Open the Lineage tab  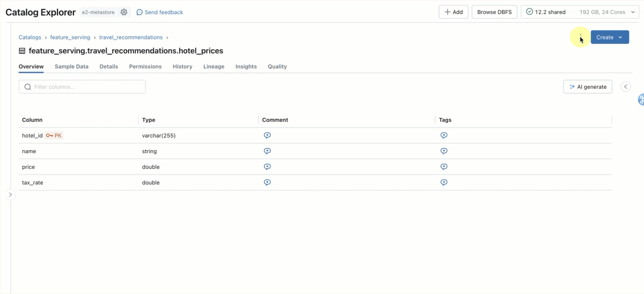tap(214, 67)
